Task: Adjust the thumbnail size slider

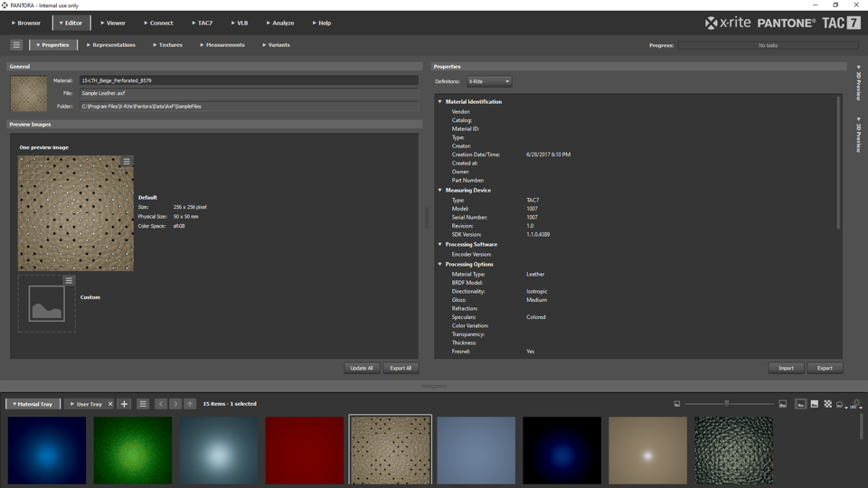Action: (726, 404)
